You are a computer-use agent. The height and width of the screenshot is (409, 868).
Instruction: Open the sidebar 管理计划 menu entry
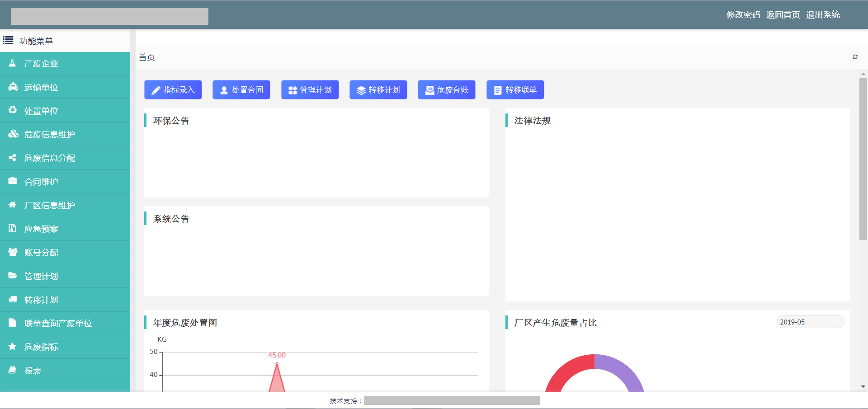click(x=65, y=276)
